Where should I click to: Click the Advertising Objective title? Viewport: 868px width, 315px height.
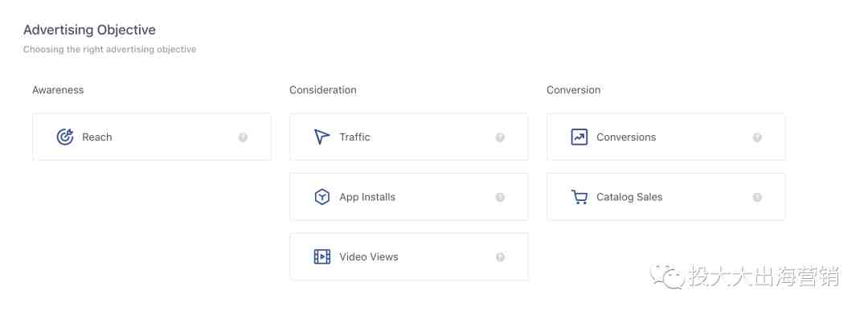click(89, 30)
